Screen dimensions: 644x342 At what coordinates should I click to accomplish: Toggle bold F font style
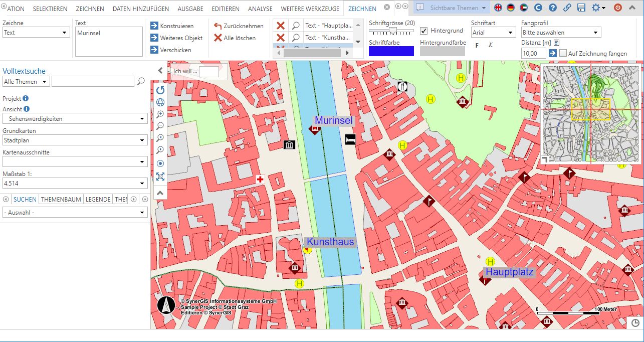click(x=477, y=45)
